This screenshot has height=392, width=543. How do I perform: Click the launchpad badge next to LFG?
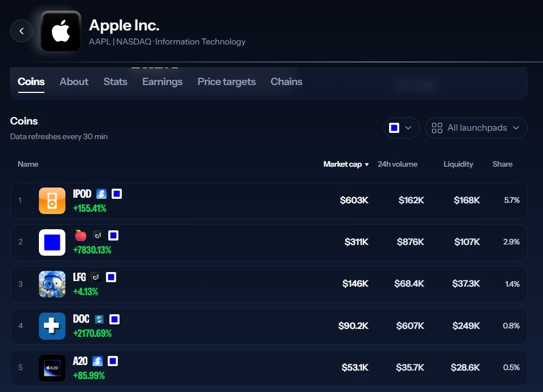click(x=96, y=277)
